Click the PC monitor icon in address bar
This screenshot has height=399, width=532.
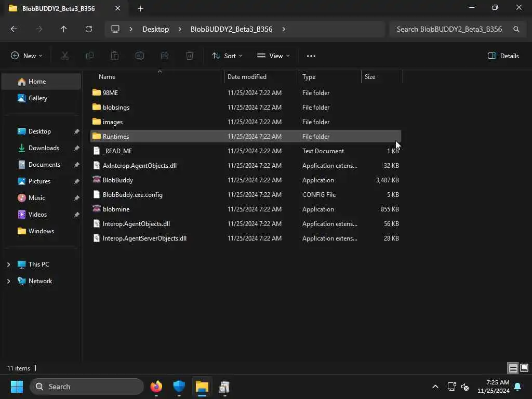(115, 29)
